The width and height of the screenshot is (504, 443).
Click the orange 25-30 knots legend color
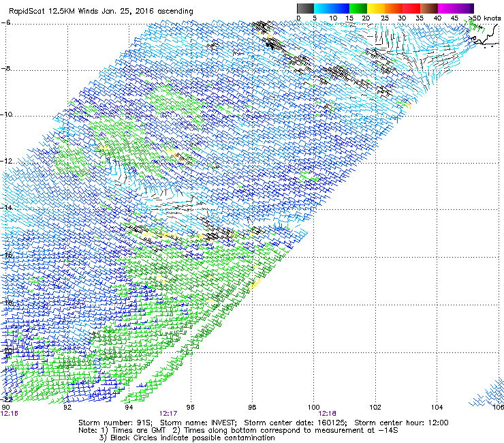[394, 8]
